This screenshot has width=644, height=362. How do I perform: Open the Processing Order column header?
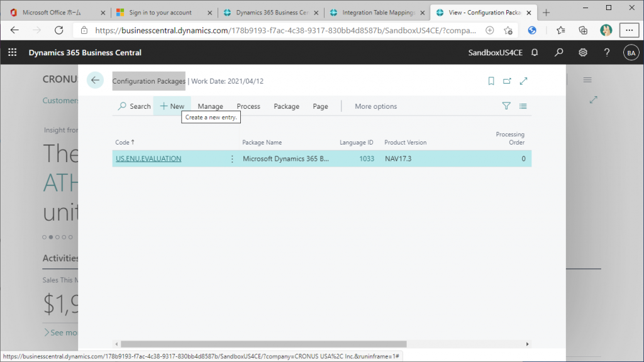tap(510, 138)
